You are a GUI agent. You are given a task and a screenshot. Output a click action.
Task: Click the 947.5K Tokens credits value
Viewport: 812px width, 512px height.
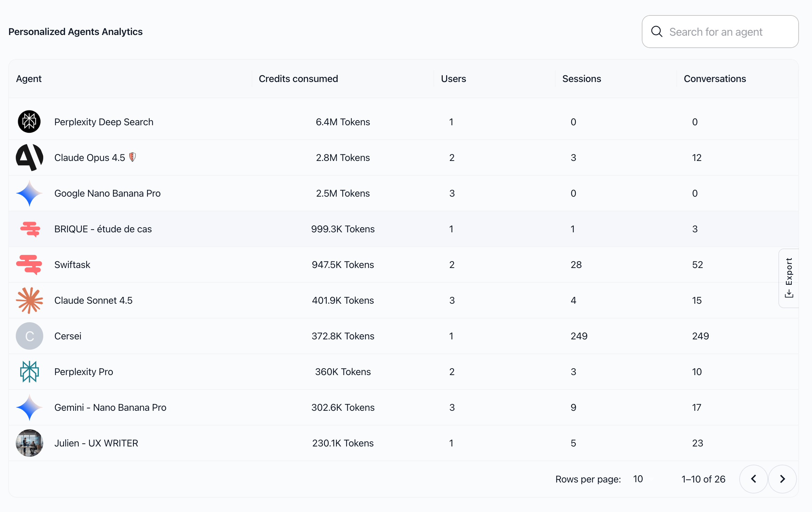343,265
